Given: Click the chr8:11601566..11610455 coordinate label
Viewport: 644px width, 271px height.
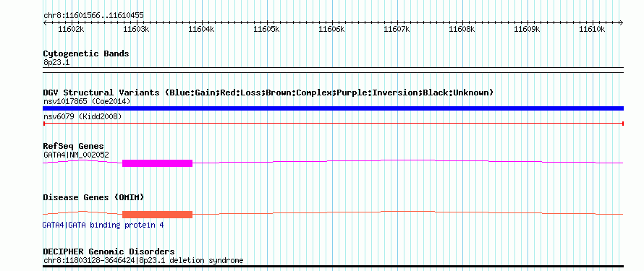Looking at the screenshot, I should click(93, 16).
